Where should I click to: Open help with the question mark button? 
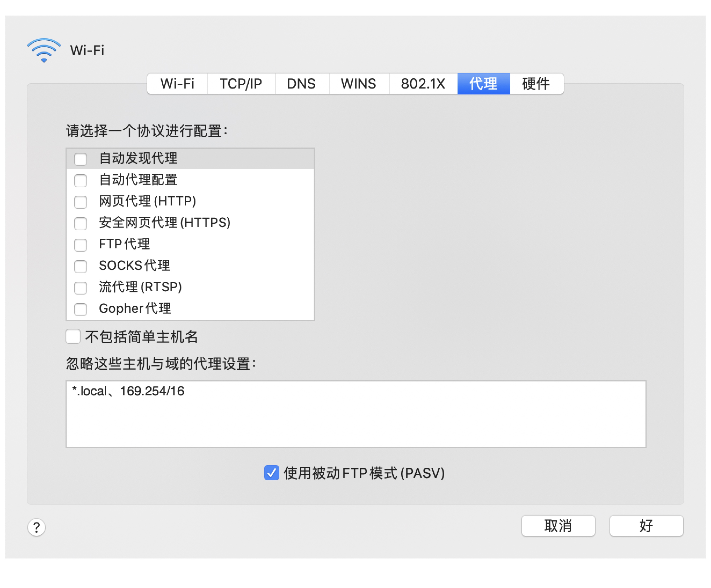tap(37, 527)
